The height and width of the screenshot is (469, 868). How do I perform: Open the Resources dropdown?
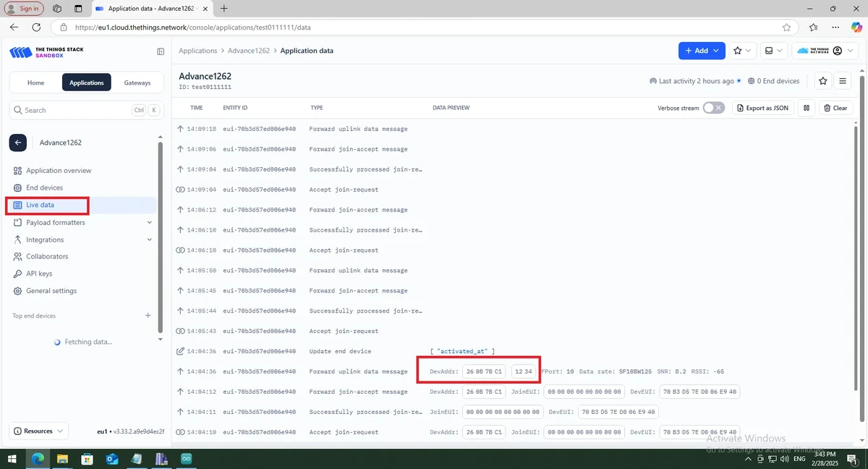pos(39,431)
